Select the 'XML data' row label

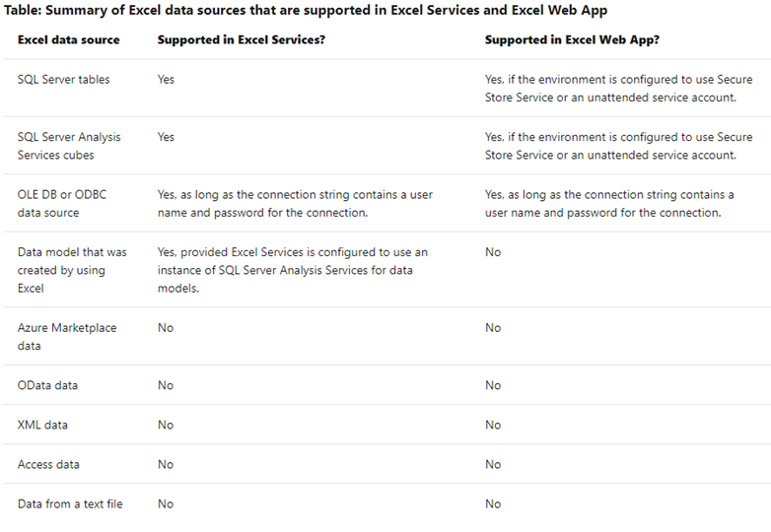coord(42,425)
